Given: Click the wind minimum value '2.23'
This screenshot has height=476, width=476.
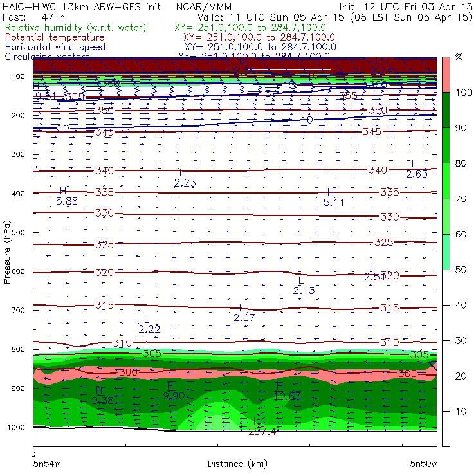Looking at the screenshot, I should [185, 183].
